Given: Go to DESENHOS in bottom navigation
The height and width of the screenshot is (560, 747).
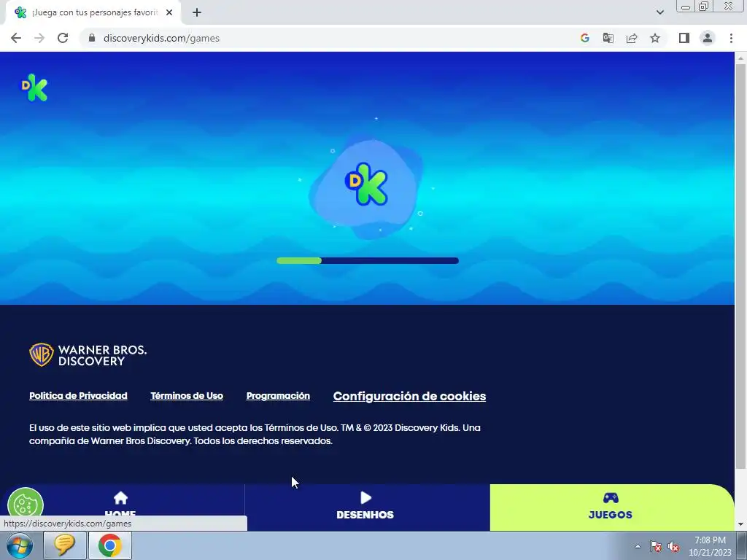Looking at the screenshot, I should (x=365, y=506).
